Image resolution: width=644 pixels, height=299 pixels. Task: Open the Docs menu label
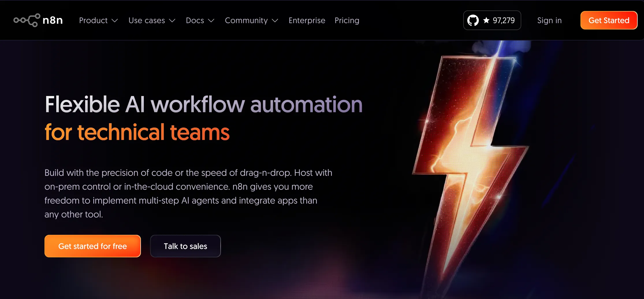(x=195, y=21)
